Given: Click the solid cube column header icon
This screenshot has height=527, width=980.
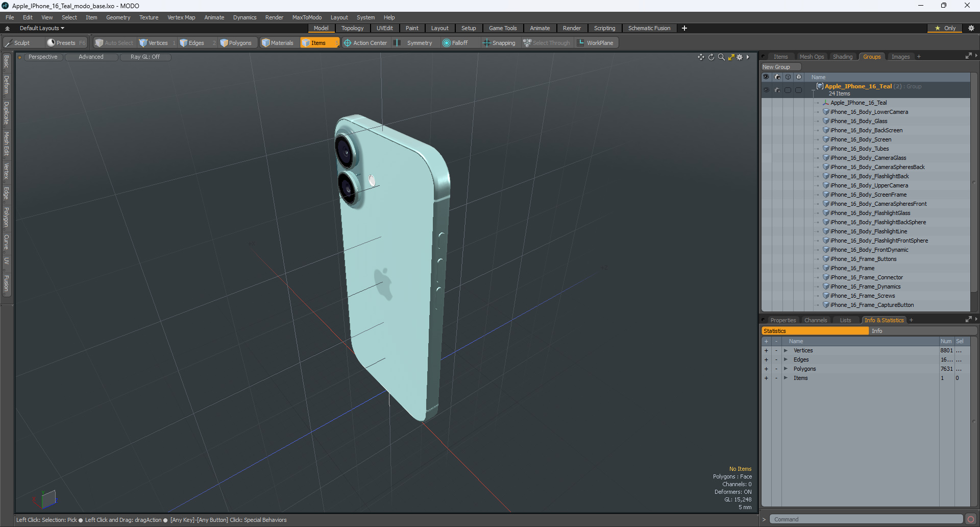Looking at the screenshot, I should [799, 77].
